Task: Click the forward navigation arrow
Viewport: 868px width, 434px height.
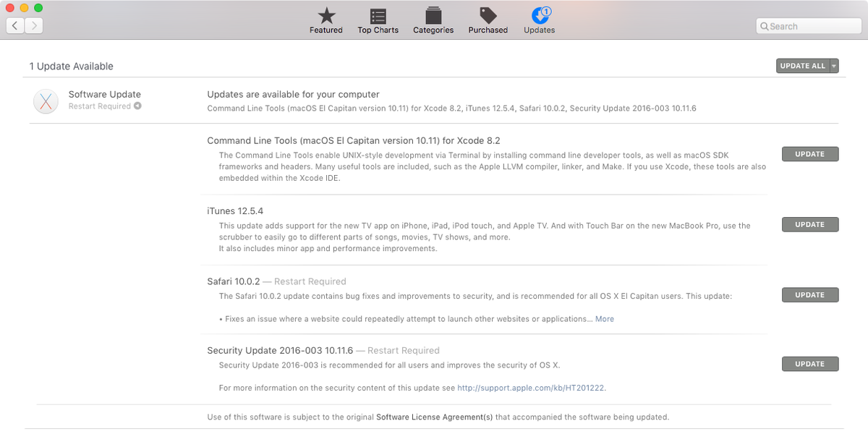Action: coord(33,25)
